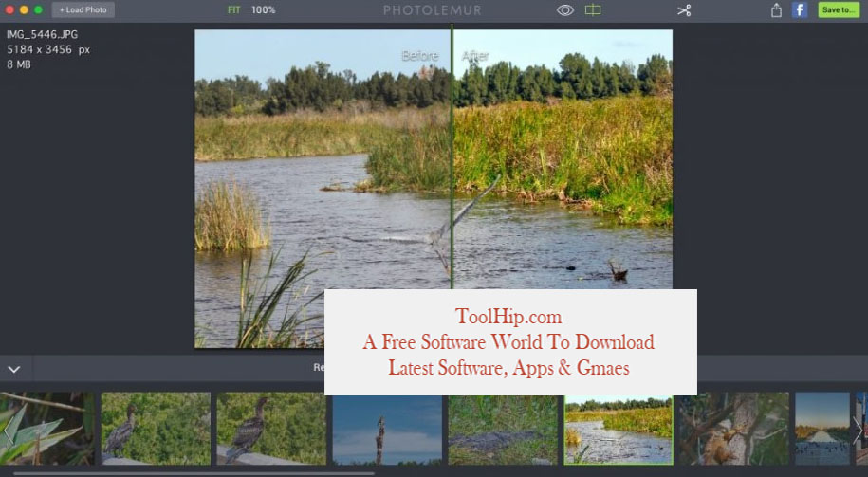Click the green Save to button
Viewport: 868px width, 477px height.
coord(838,10)
